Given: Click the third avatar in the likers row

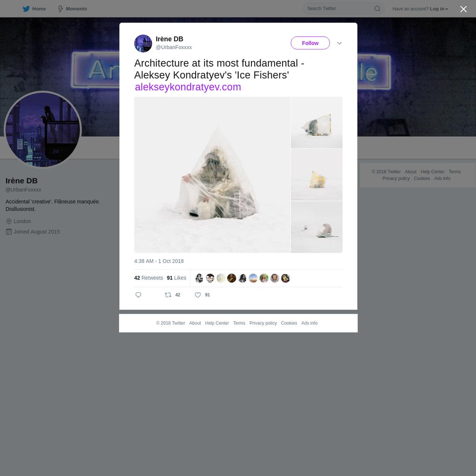Looking at the screenshot, I should (x=221, y=278).
